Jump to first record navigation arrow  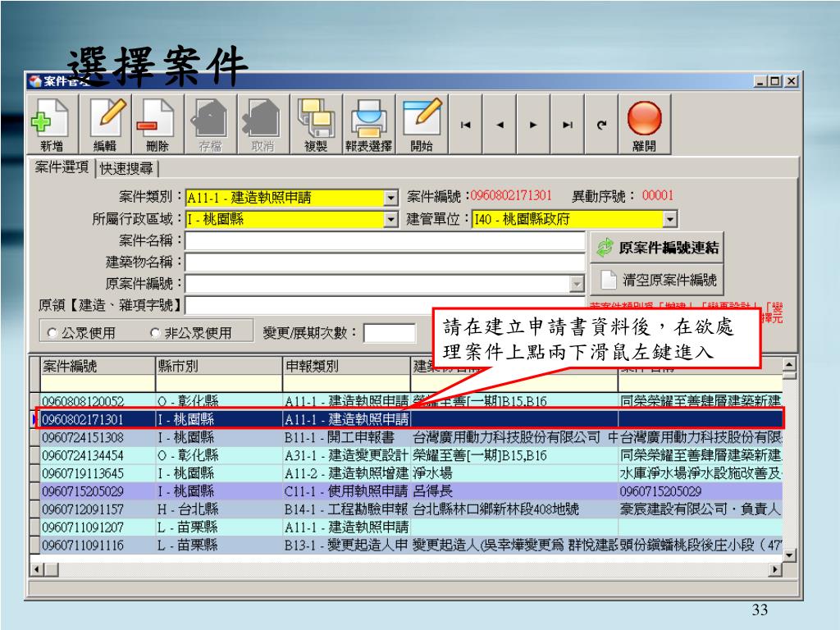click(x=466, y=125)
